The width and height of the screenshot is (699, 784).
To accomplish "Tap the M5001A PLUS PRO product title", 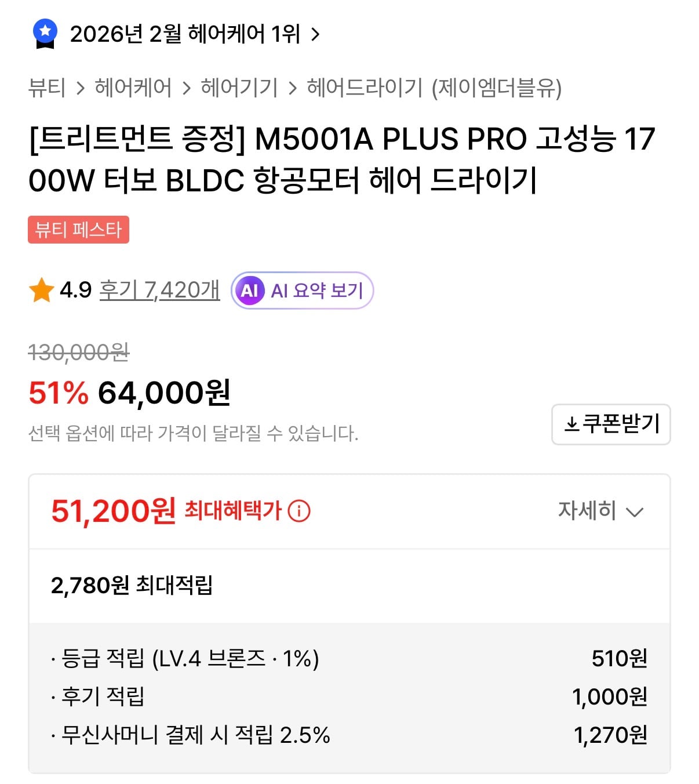I will (x=342, y=159).
